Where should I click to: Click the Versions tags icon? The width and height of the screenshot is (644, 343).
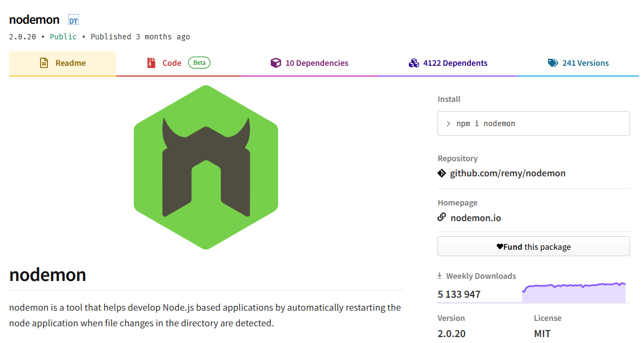553,63
